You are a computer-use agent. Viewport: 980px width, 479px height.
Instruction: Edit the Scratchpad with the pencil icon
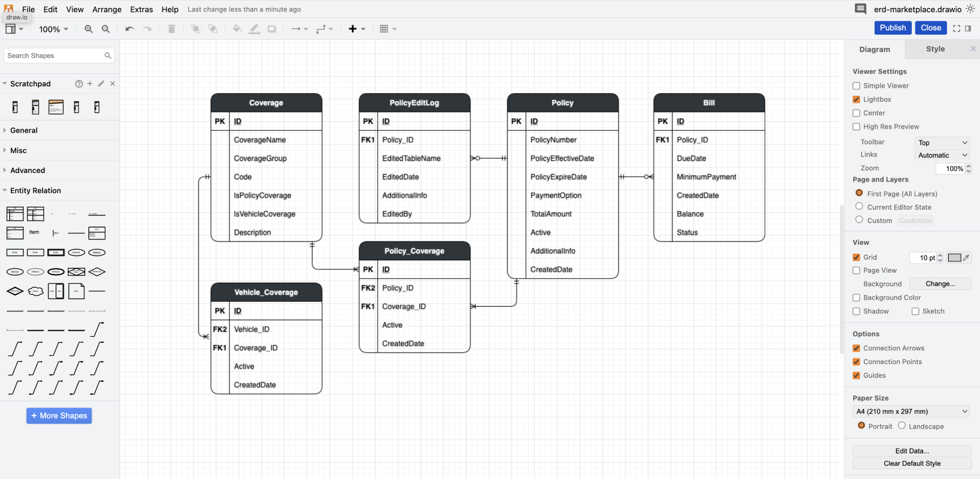101,84
